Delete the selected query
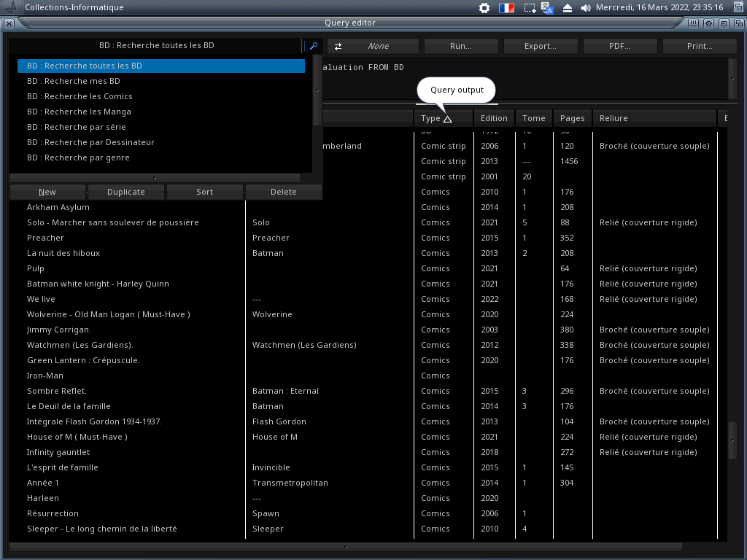 click(x=284, y=192)
